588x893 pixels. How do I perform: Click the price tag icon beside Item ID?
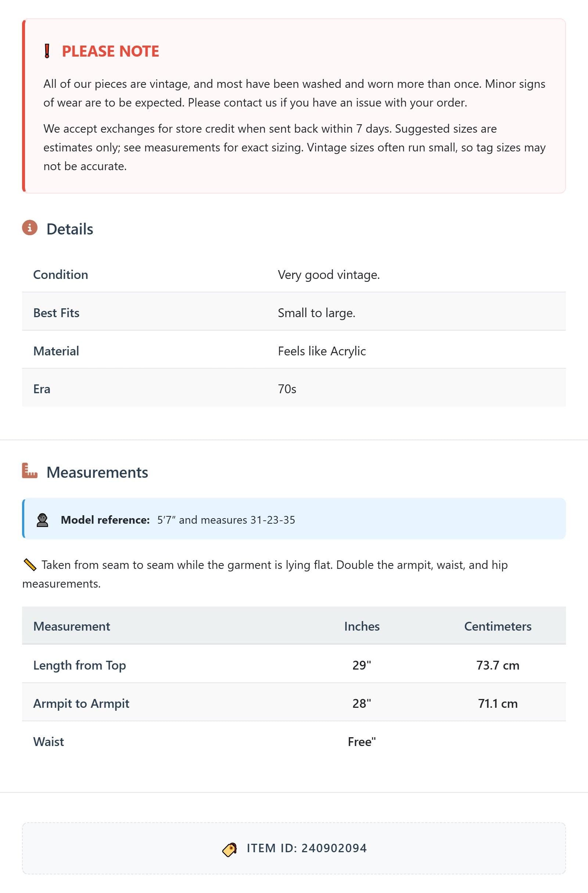[230, 850]
